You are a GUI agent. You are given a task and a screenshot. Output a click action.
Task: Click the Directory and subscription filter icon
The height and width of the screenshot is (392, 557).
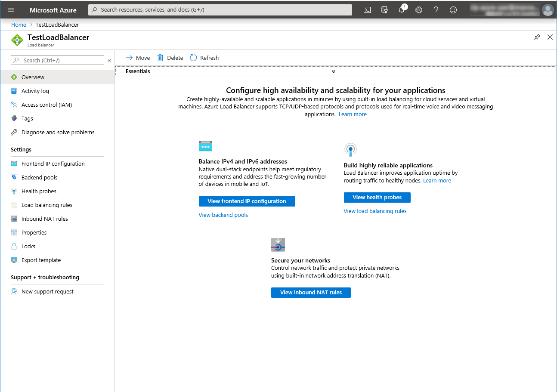(x=384, y=10)
